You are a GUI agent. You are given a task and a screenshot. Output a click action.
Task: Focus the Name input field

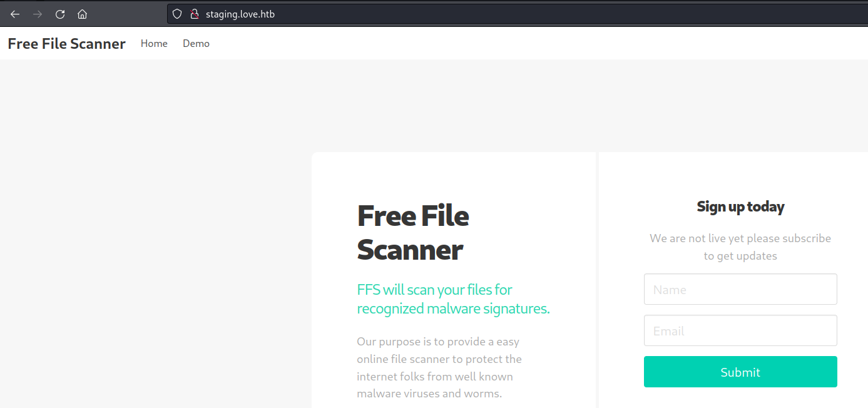(740, 289)
